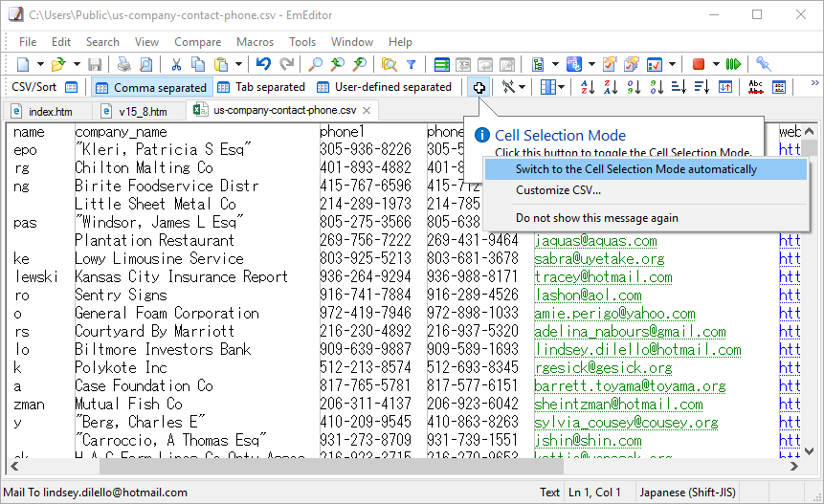The image size is (824, 504).
Task: Click Japanese (Shift-JIS) encoding in status bar
Action: click(687, 493)
